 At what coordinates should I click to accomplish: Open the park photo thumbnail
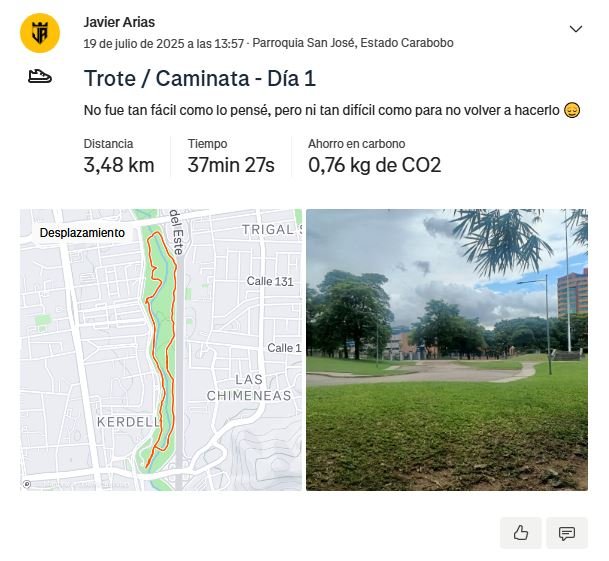coord(447,350)
